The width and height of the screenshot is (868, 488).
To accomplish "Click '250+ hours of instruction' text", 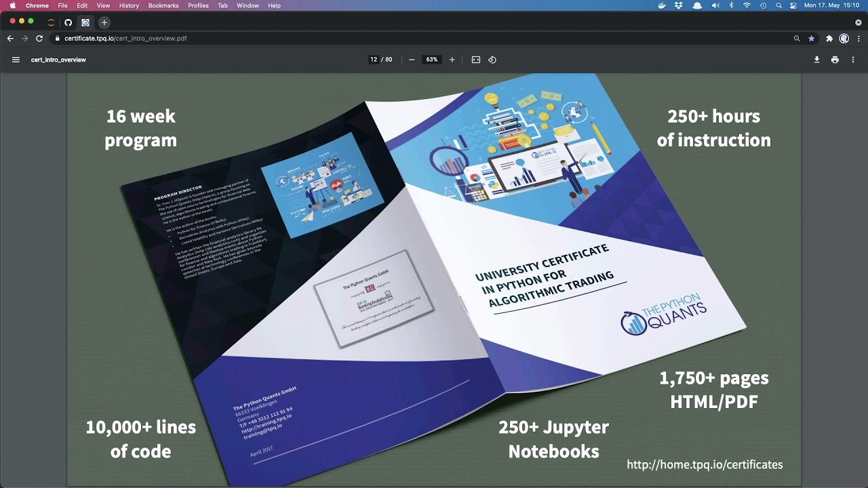I will [x=713, y=128].
